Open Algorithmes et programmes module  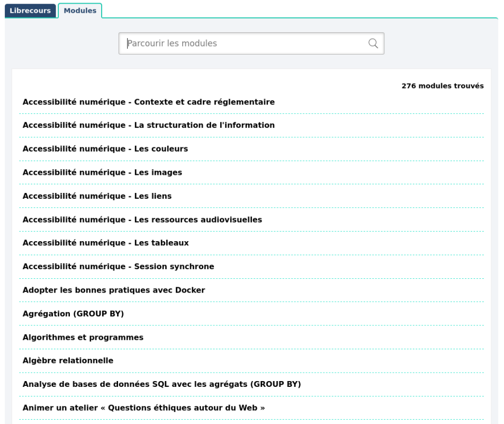point(83,337)
